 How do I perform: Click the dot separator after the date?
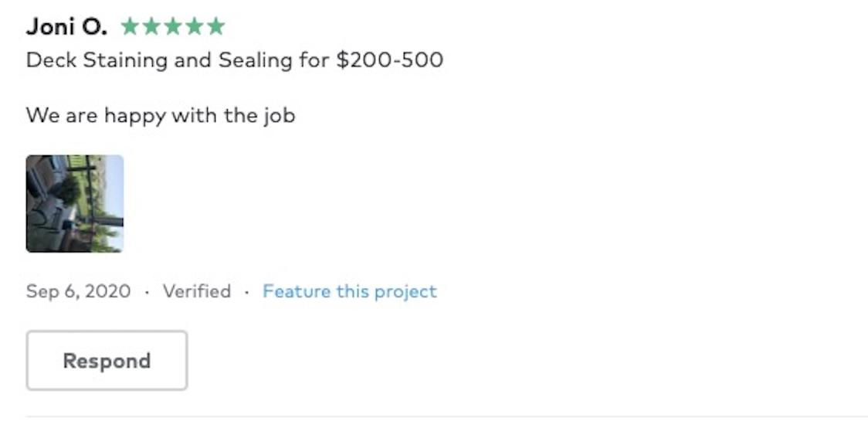(x=147, y=292)
